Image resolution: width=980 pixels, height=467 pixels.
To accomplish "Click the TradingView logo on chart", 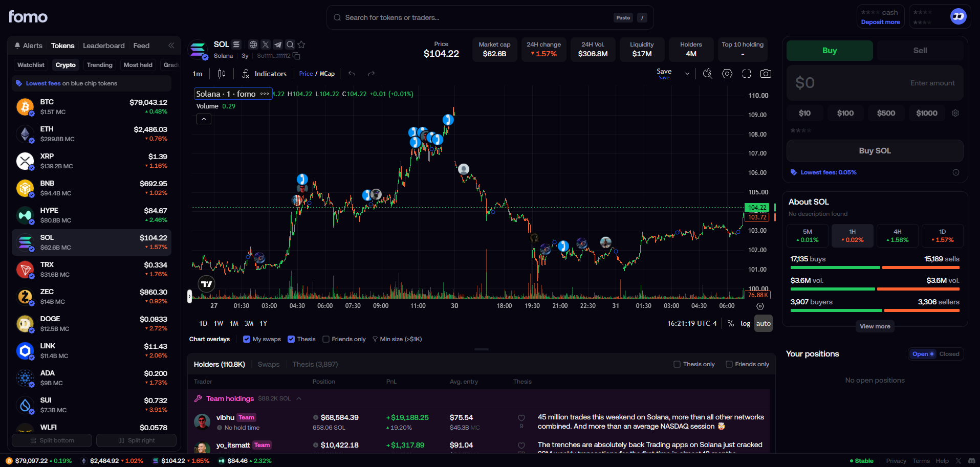I will [x=207, y=284].
